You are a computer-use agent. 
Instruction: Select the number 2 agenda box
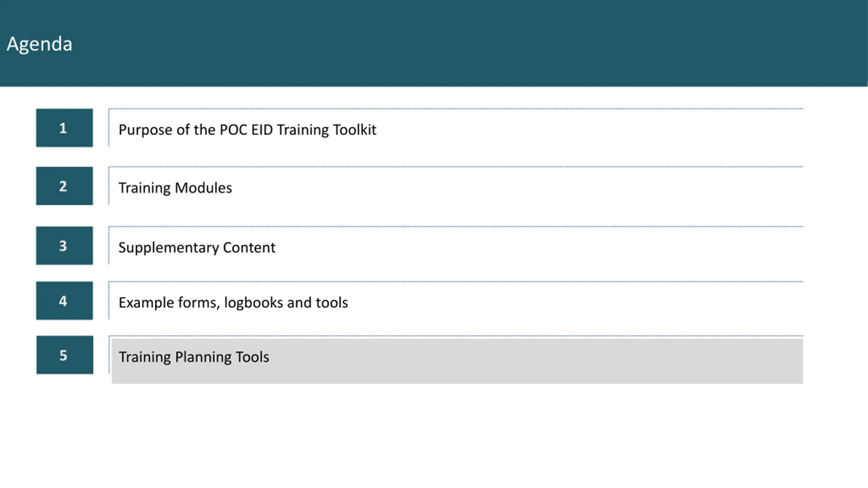64,186
